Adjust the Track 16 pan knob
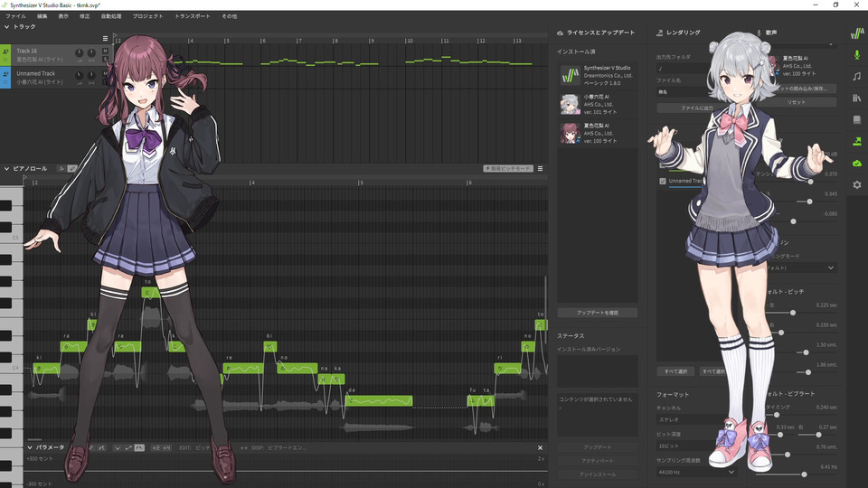The image size is (868, 488). pyautogui.click(x=91, y=53)
